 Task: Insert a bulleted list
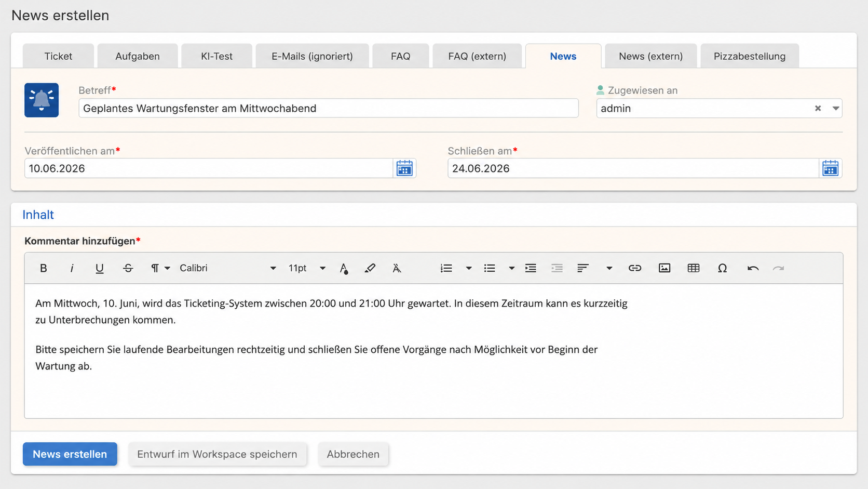[489, 268]
